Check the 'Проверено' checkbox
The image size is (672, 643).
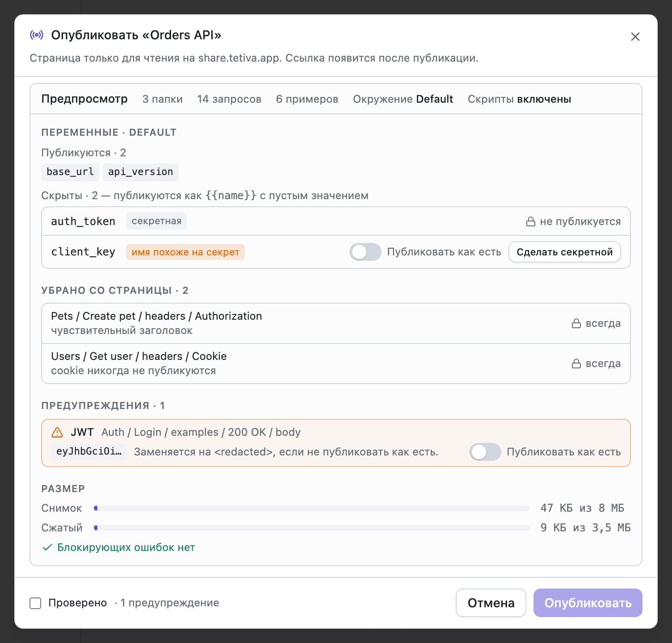(35, 603)
